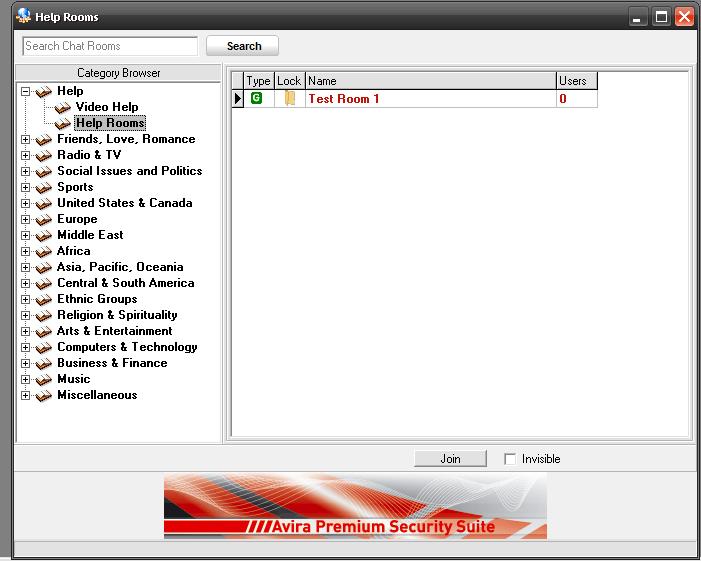
Task: Click the book icon beside Music category
Action: pyautogui.click(x=43, y=380)
